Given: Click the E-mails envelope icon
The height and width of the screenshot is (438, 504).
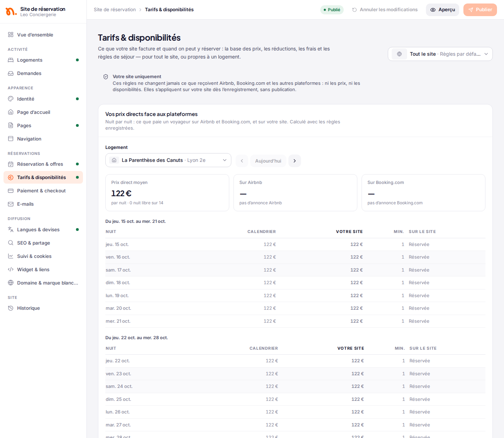Looking at the screenshot, I should click(11, 204).
